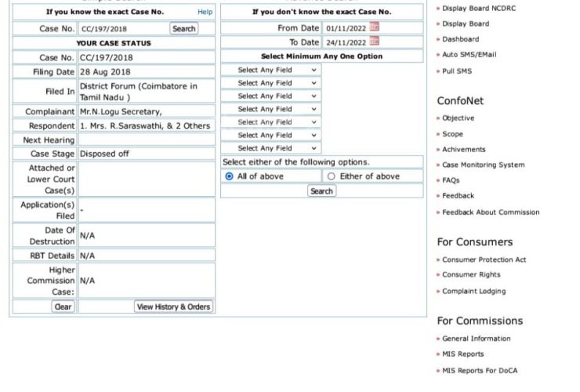This screenshot has height=392, width=580.
Task: Click the N/A value beside RBT Details
Action: 87,256
